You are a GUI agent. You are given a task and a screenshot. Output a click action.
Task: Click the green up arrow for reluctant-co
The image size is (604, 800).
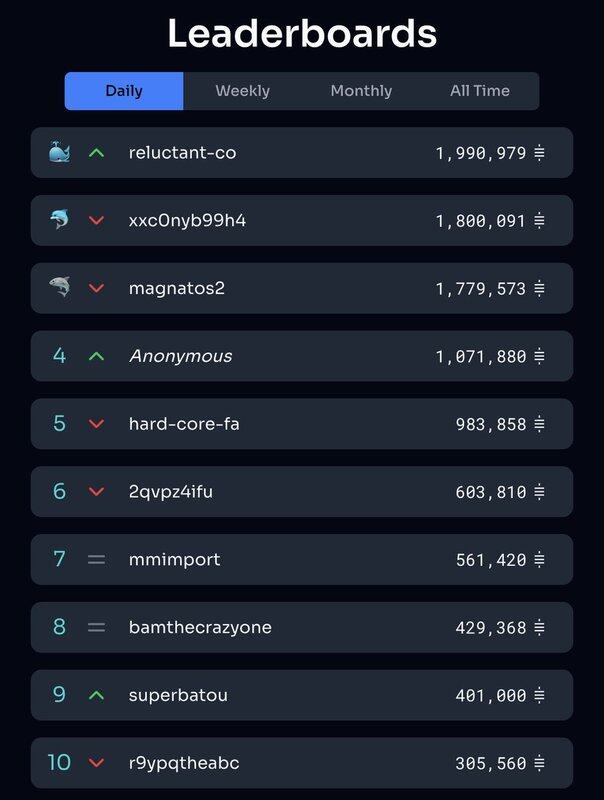[x=96, y=153]
